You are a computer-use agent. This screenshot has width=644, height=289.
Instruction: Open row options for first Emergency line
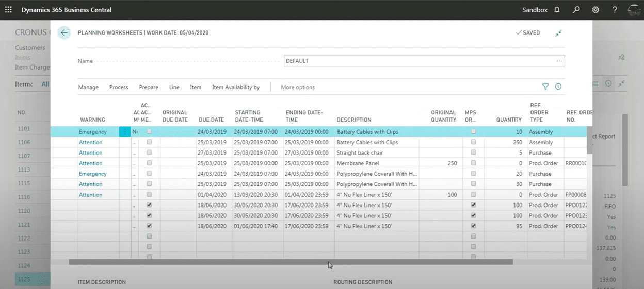125,132
